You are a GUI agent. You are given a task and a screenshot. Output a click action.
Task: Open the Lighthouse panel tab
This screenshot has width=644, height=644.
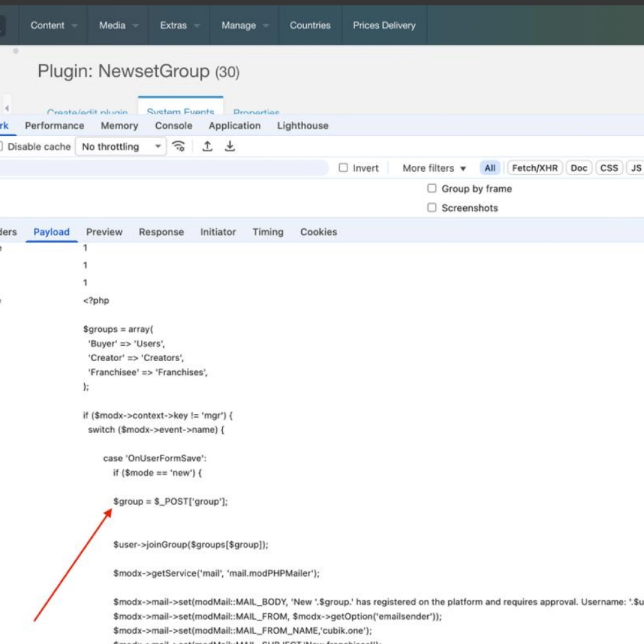click(303, 126)
